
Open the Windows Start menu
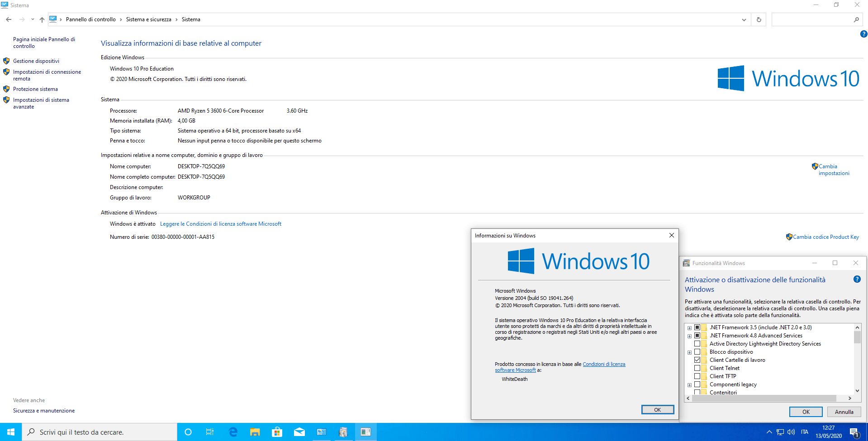tap(11, 432)
